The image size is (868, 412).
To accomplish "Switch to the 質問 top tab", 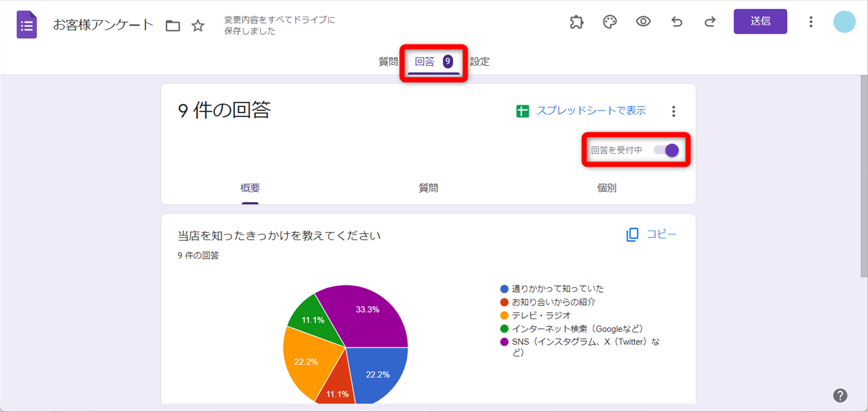I will pyautogui.click(x=388, y=62).
